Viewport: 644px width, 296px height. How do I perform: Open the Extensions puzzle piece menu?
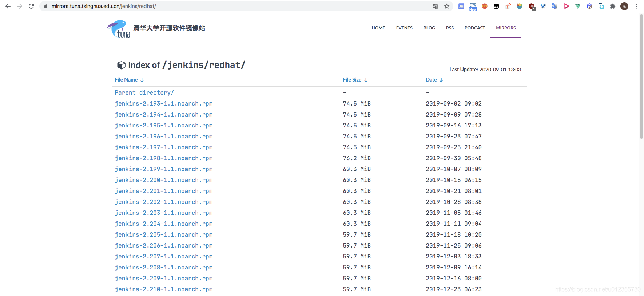[613, 6]
